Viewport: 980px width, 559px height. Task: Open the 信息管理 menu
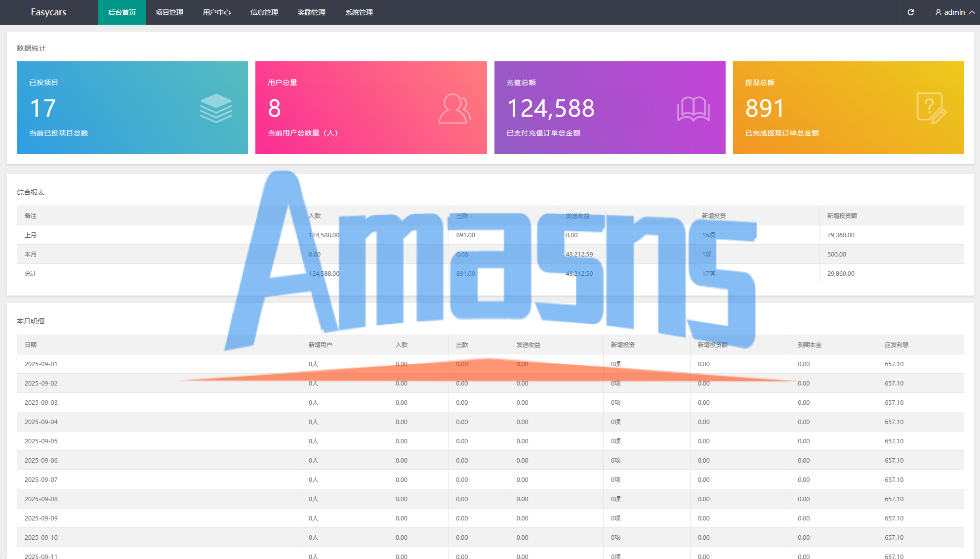pyautogui.click(x=264, y=12)
